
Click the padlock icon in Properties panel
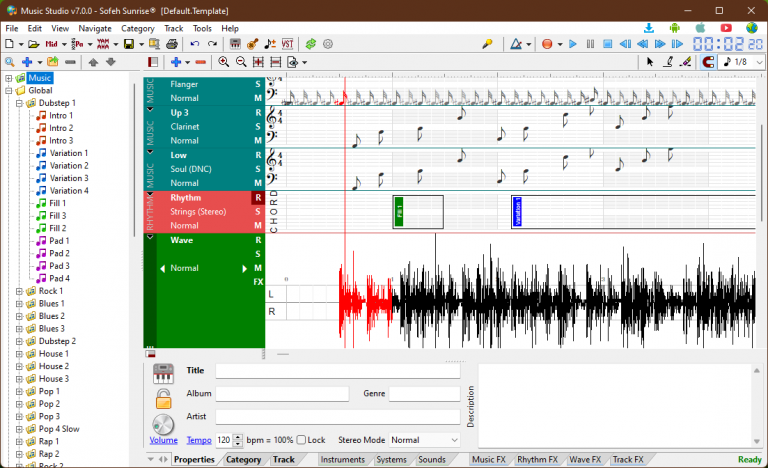click(163, 399)
